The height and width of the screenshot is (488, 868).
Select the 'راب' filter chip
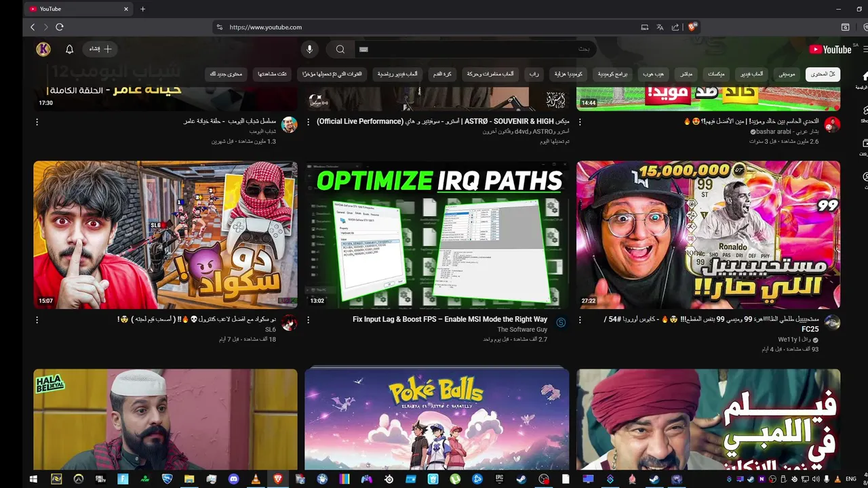[534, 74]
